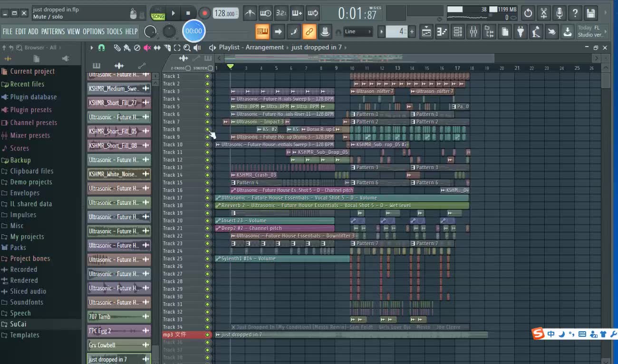Stop playback
This screenshot has height=364, width=618.
pos(188,13)
